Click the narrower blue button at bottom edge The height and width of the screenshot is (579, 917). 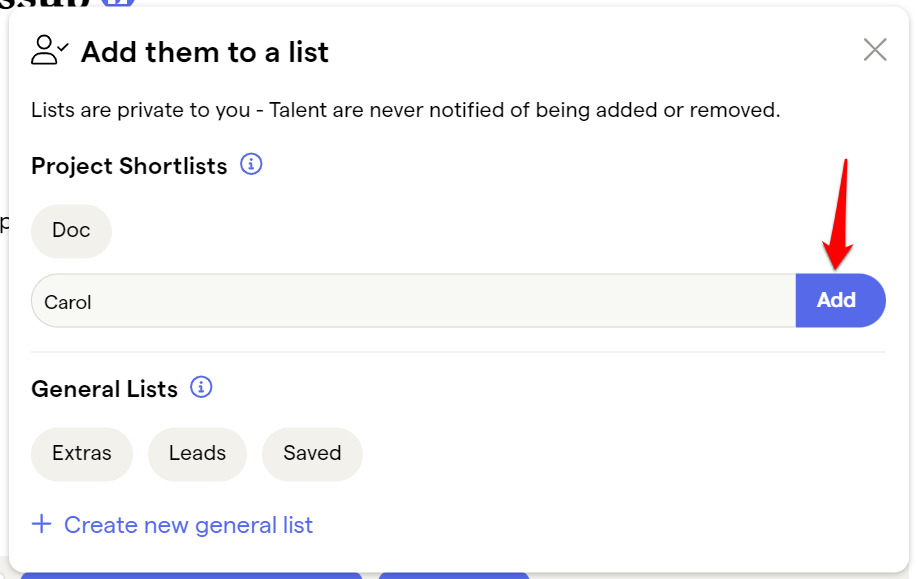click(x=454, y=576)
